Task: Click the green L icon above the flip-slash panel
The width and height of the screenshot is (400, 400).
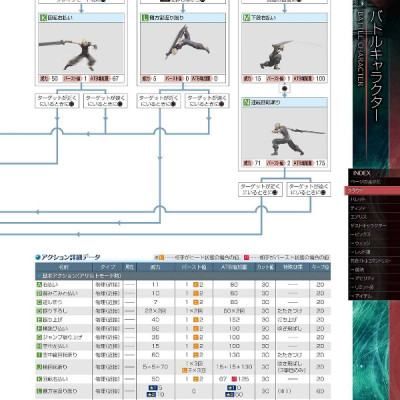Action: click(145, 18)
